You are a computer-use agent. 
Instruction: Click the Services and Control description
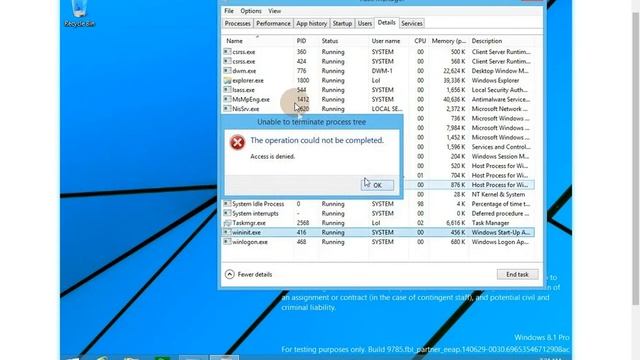tap(501, 147)
